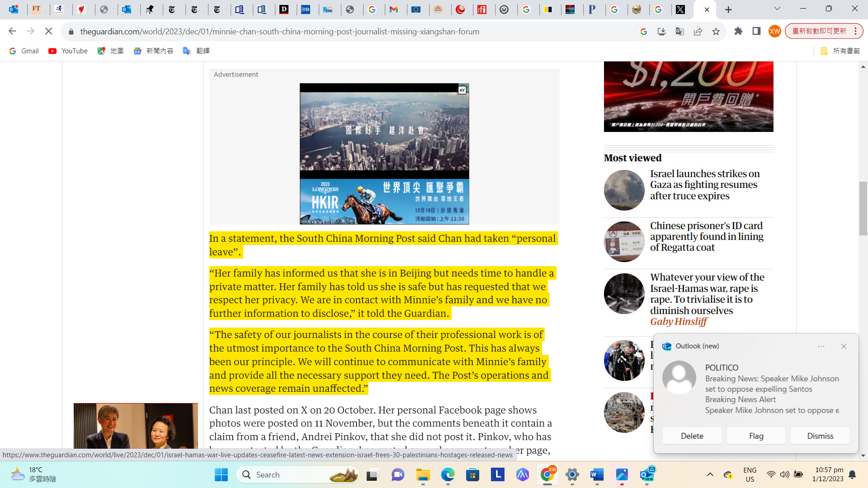Click the address bar URL field

279,32
